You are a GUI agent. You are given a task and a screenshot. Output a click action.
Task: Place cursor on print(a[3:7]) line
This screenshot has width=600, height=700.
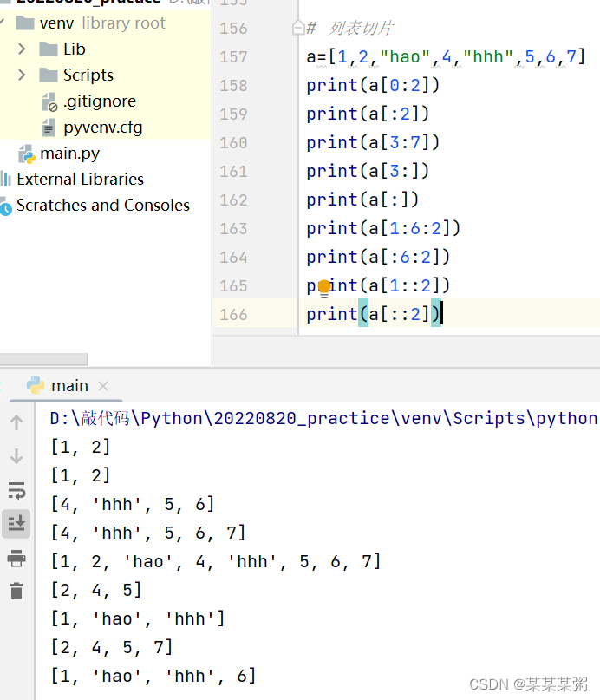[x=373, y=142]
